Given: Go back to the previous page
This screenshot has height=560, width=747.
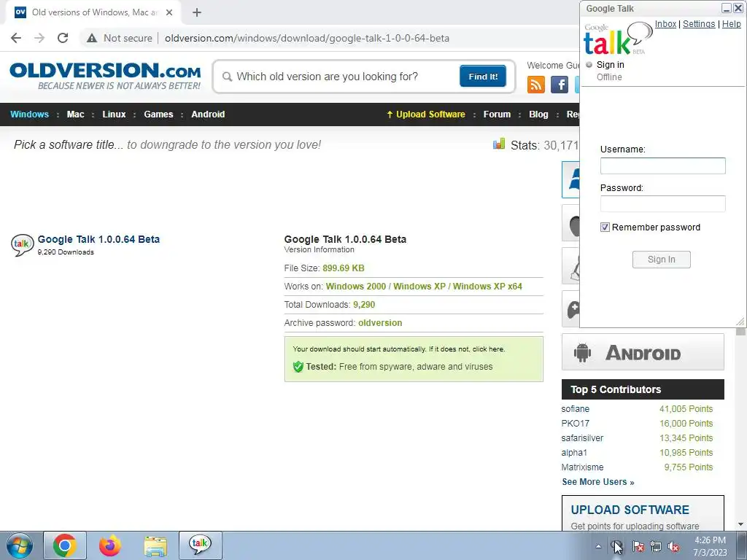Looking at the screenshot, I should point(16,38).
